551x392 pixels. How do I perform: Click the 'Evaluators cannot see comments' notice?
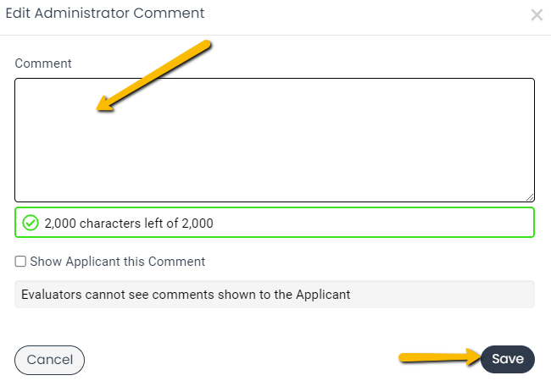pyautogui.click(x=275, y=294)
